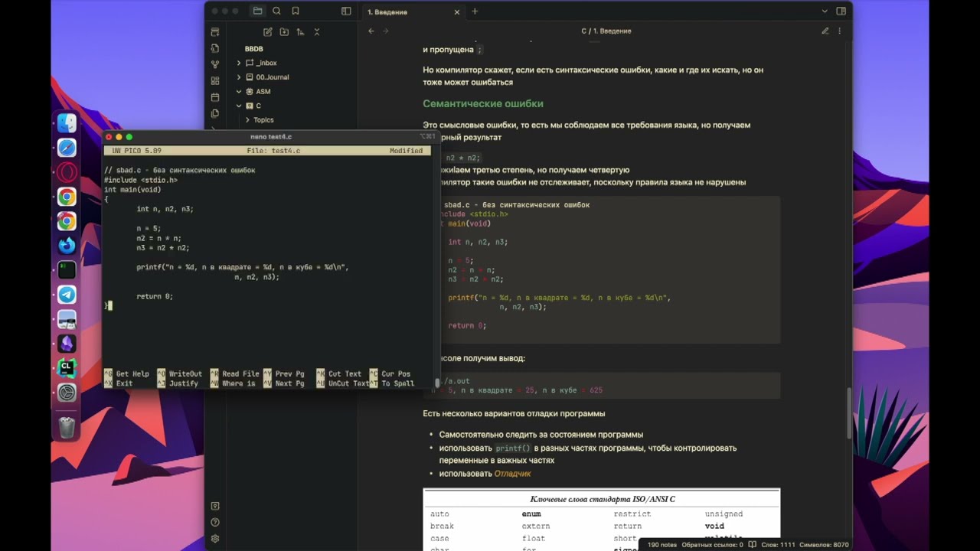Viewport: 980px width, 551px height.
Task: Change the file explorer sort order
Action: coord(300,32)
